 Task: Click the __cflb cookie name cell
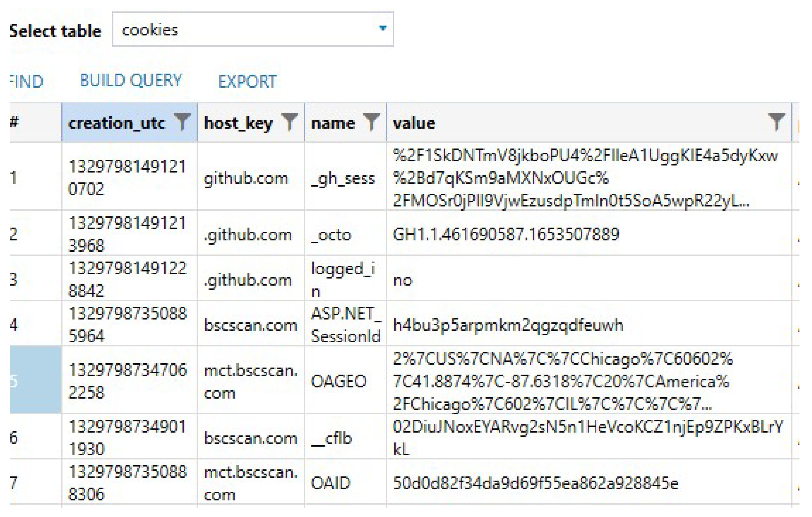(x=331, y=438)
